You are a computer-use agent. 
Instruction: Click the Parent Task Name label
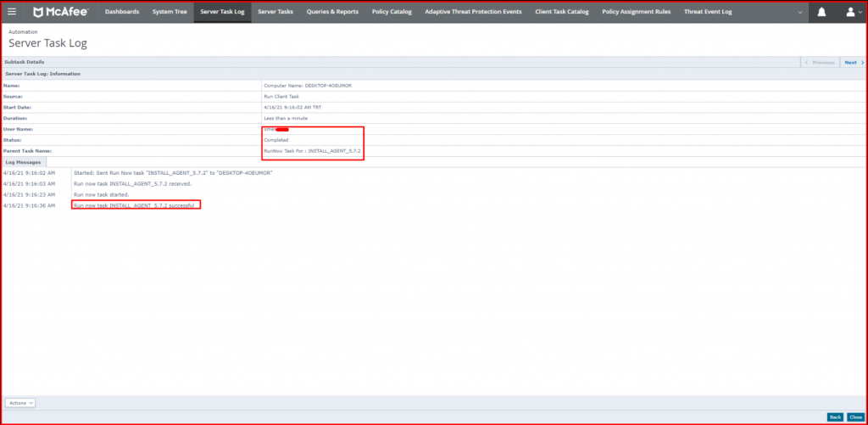27,151
